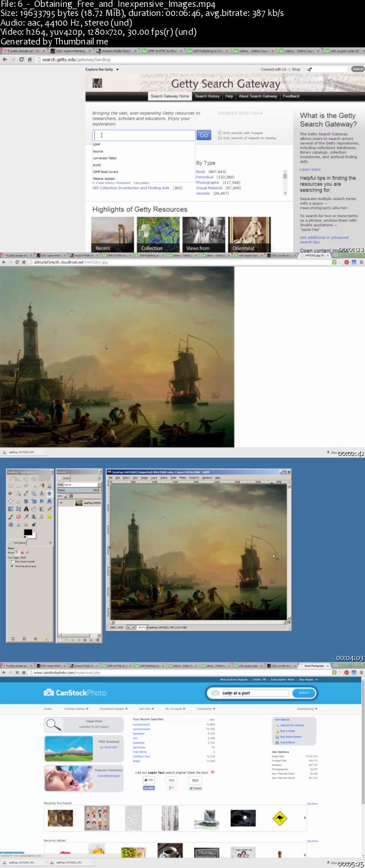
Task: Open the File menu in GIMP
Action: coord(111,477)
